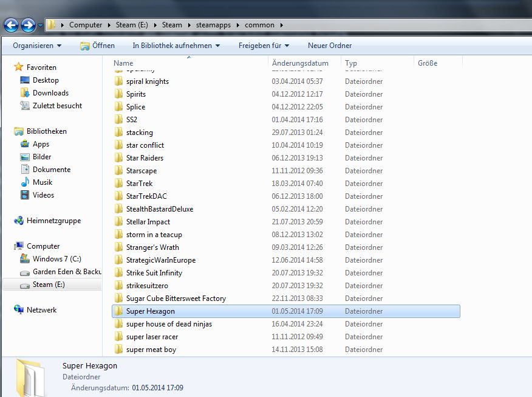Select the Stellar Impact folder icon
Image resolution: width=532 pixels, height=397 pixels.
click(118, 222)
